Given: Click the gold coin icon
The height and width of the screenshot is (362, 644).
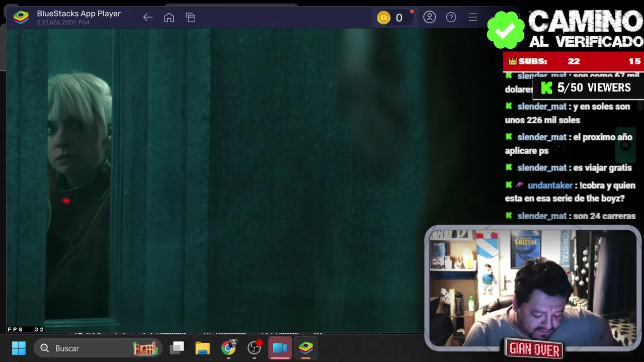Looking at the screenshot, I should point(383,18).
